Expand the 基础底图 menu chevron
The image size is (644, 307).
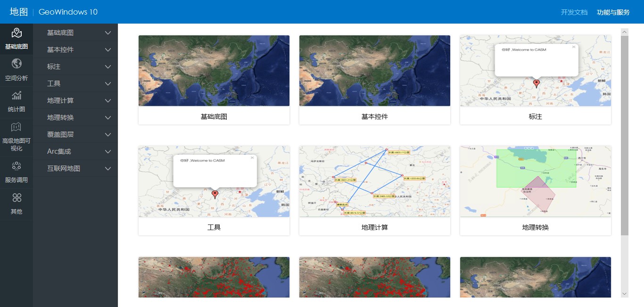108,33
